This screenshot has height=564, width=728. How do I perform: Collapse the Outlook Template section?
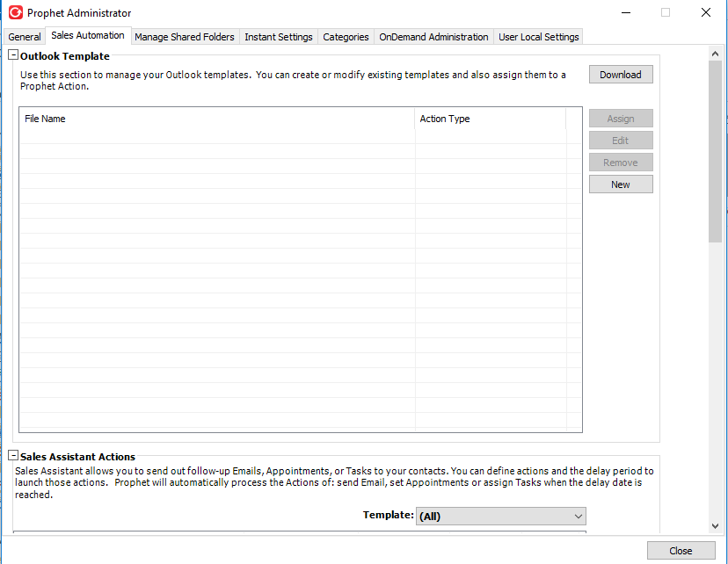pyautogui.click(x=13, y=54)
